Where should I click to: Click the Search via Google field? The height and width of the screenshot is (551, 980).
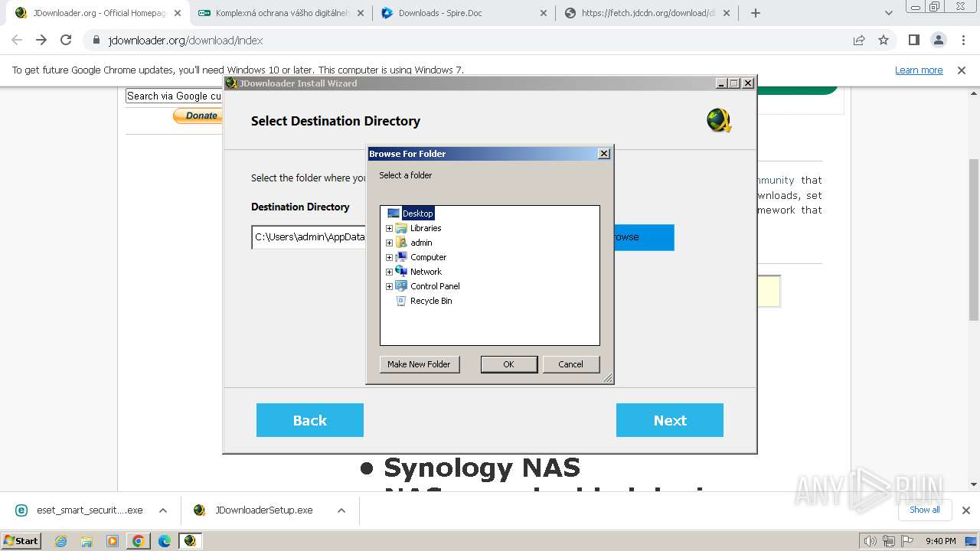pyautogui.click(x=174, y=96)
